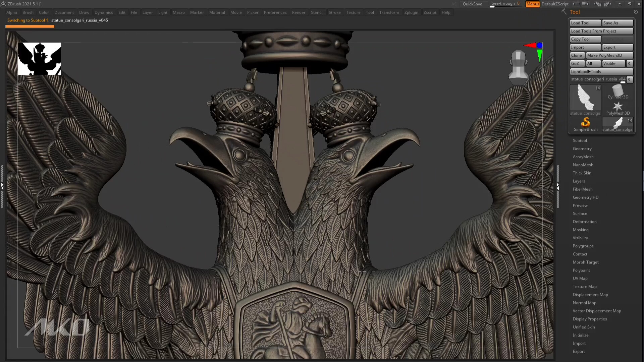Viewport: 644px width, 362px height.
Task: Open the Stencil menu
Action: pyautogui.click(x=317, y=12)
